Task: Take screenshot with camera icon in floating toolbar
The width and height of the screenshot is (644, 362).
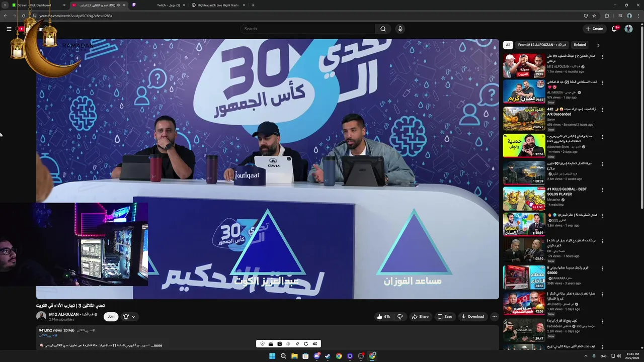Action: tap(280, 344)
